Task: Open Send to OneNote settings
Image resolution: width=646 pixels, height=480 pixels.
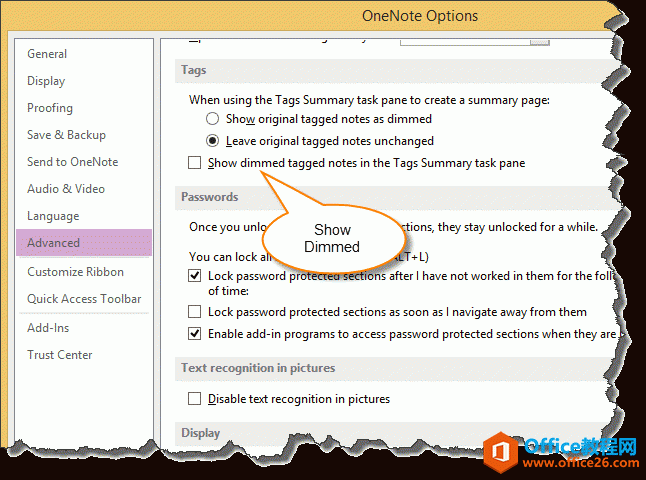Action: pyautogui.click(x=73, y=162)
